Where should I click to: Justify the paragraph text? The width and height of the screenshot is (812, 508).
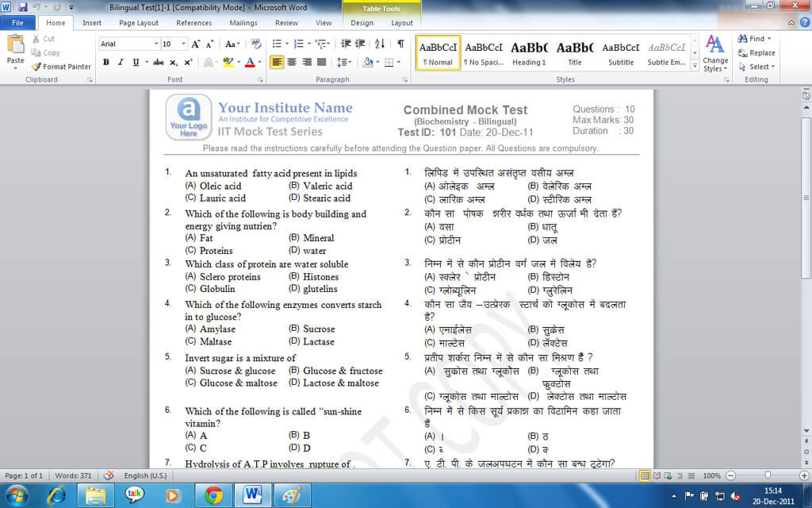pos(322,62)
